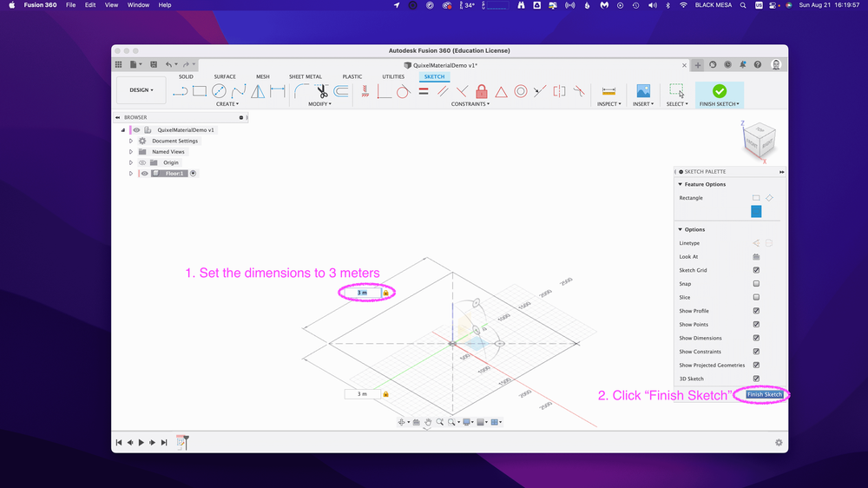Viewport: 868px width, 488px height.
Task: Toggle visibility eye of Origin folder
Action: (x=142, y=163)
